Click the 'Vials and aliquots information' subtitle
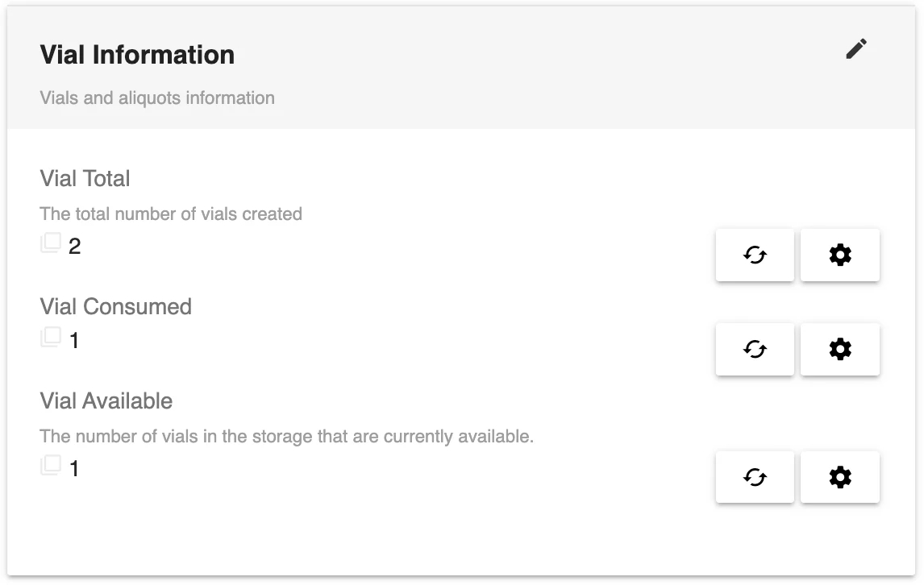 [157, 98]
